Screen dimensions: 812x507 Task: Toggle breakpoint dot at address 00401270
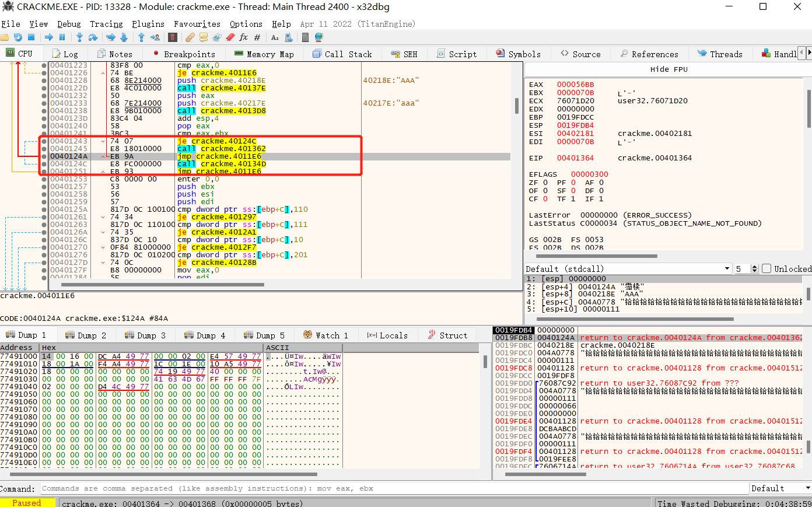[44, 247]
